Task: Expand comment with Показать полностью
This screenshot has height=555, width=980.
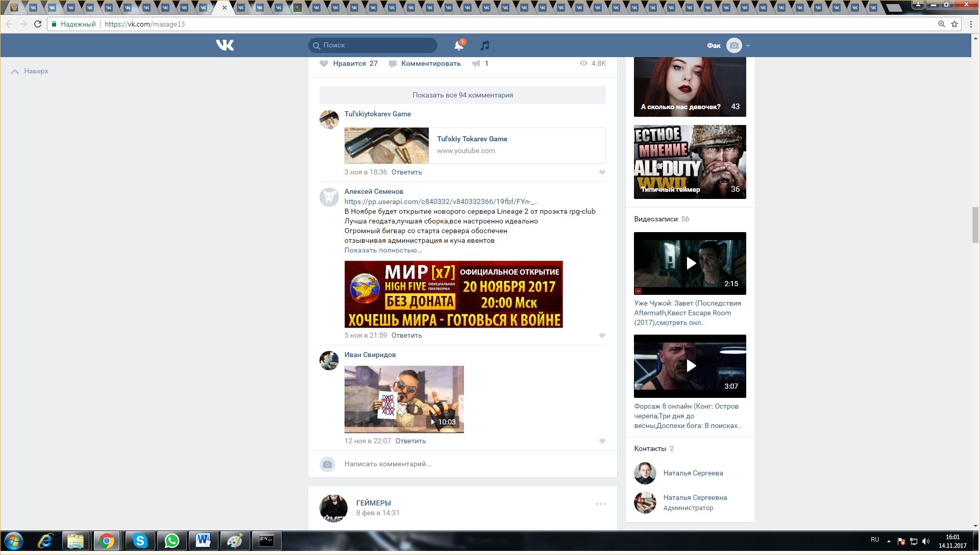Action: click(383, 250)
